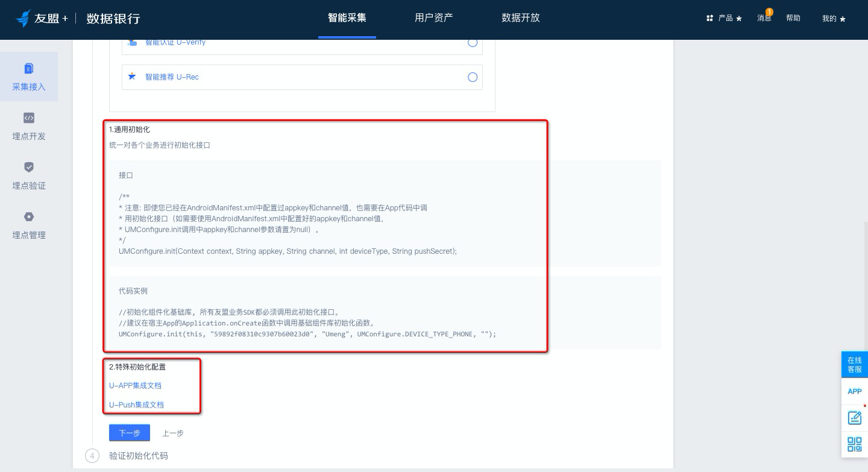The height and width of the screenshot is (472, 868).
Task: Open the 产品 grid menu
Action: tap(724, 18)
